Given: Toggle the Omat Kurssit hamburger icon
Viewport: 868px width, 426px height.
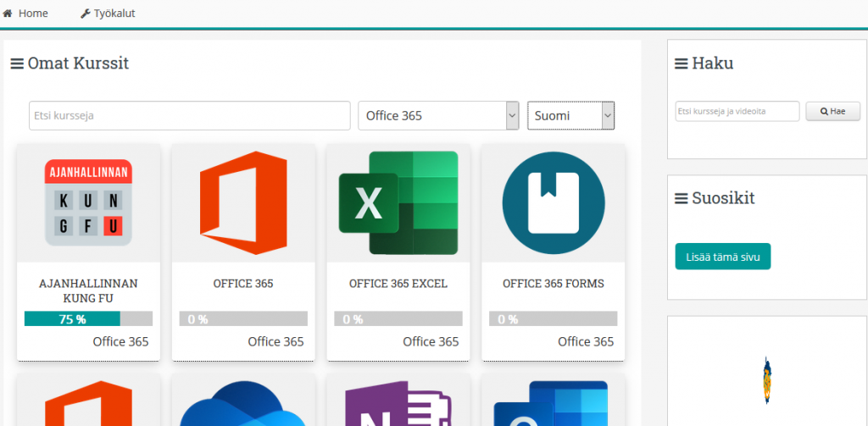Looking at the screenshot, I should [17, 64].
